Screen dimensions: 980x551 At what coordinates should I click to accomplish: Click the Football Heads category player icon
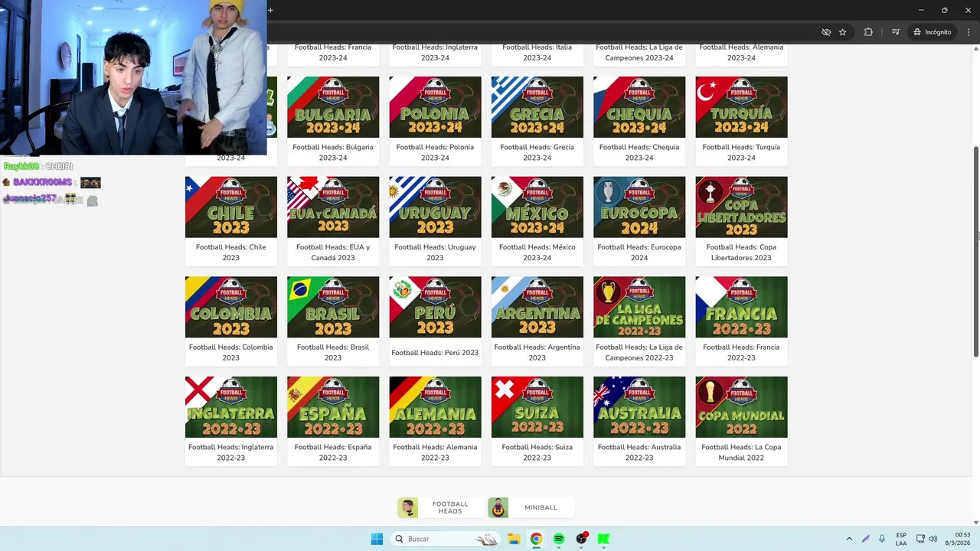(x=408, y=507)
